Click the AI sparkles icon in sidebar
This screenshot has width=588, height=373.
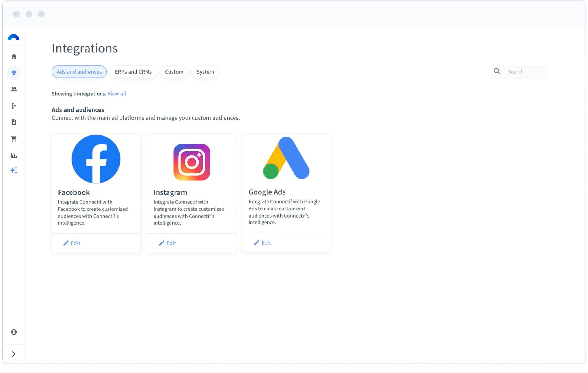coord(14,170)
